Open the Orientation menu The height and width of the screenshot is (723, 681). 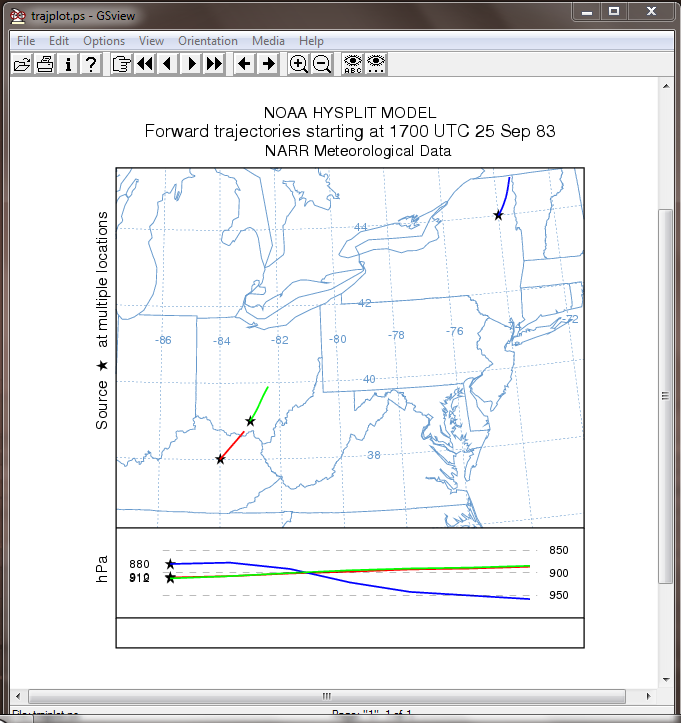(x=208, y=41)
